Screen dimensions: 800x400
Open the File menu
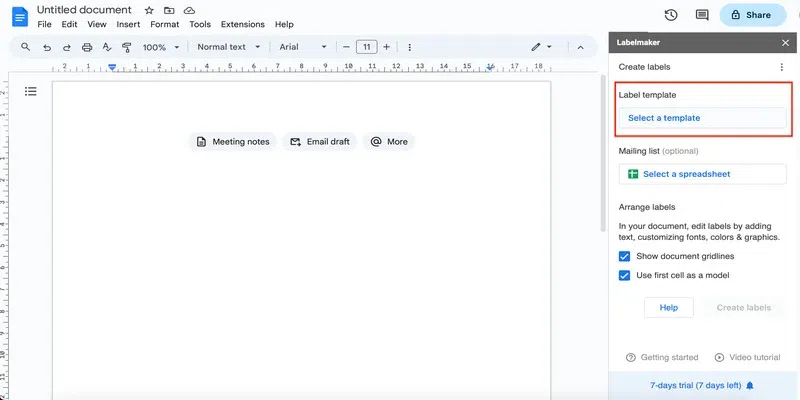(x=44, y=24)
